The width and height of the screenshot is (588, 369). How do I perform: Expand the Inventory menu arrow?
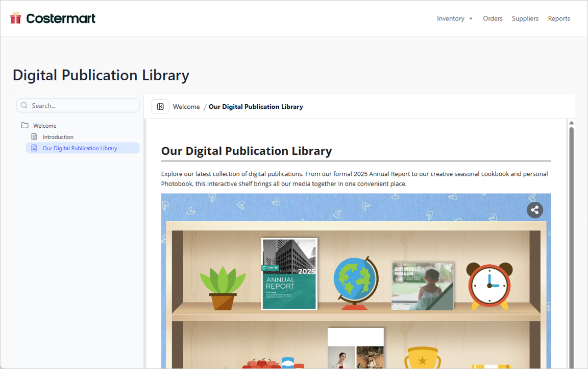471,19
